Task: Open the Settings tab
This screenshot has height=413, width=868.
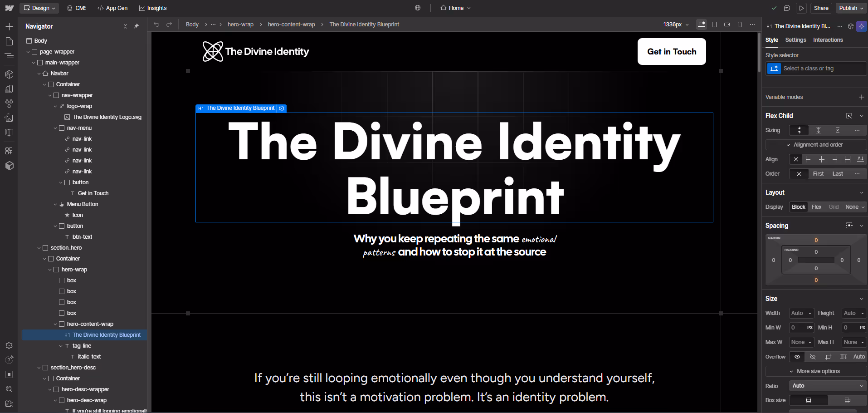Action: pyautogui.click(x=795, y=40)
